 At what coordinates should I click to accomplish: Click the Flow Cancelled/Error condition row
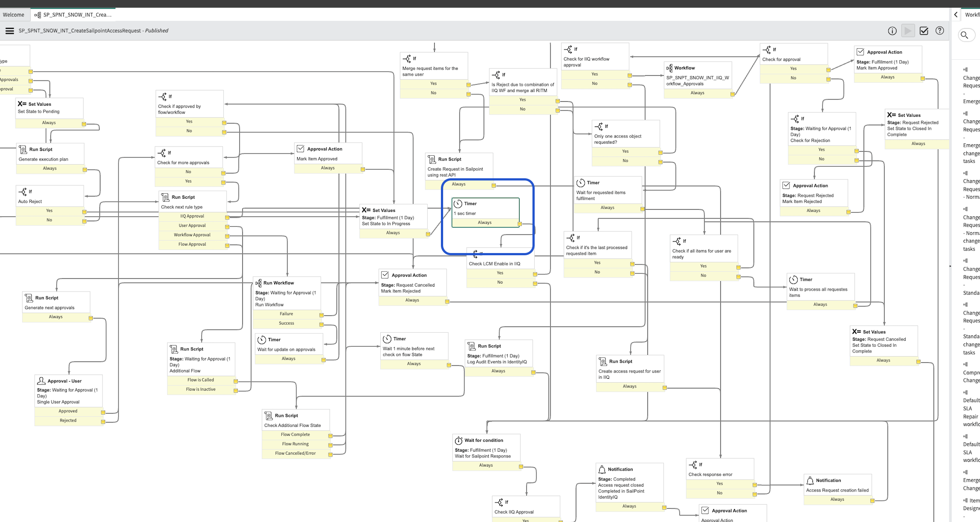tap(295, 453)
